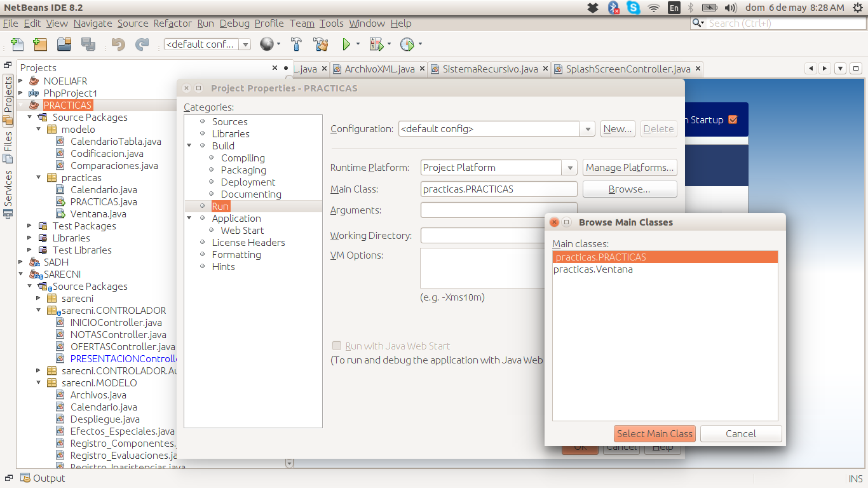This screenshot has height=488, width=868.
Task: Click the Undo toolbar icon
Action: coord(118,44)
